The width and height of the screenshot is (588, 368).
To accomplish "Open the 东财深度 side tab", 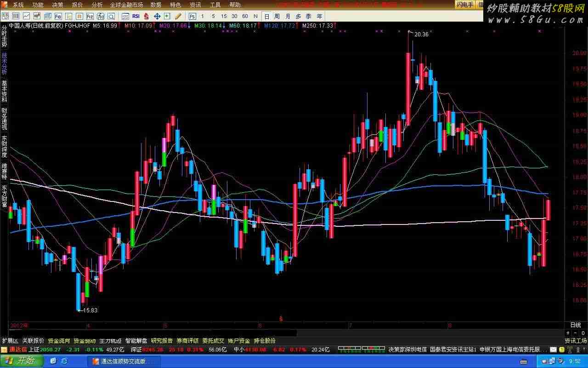I will click(4, 147).
